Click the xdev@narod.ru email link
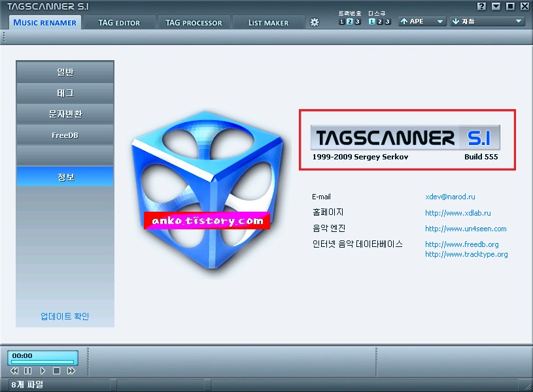The height and width of the screenshot is (392, 533). coord(450,197)
